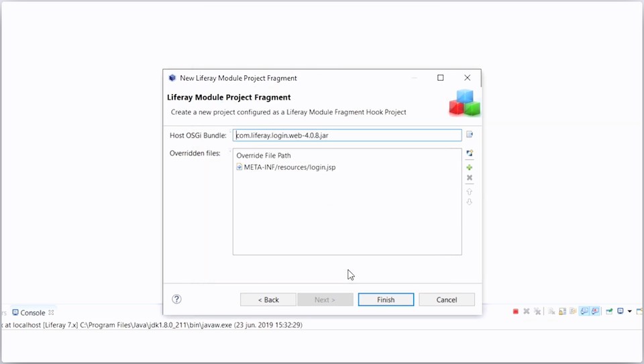Add files from OSGi bundle to override
Image resolution: width=644 pixels, height=364 pixels.
click(470, 153)
